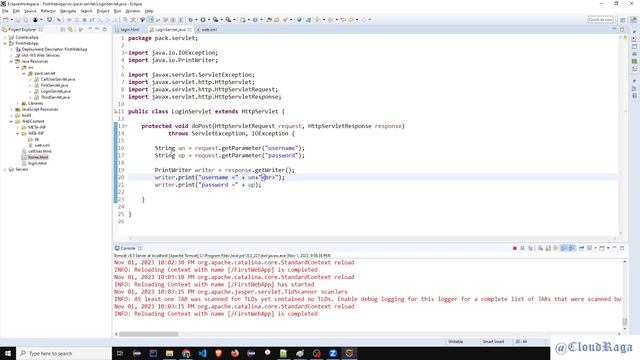Expand the CoreJavaApp project
Screen dimensions: 640x360
5,37
